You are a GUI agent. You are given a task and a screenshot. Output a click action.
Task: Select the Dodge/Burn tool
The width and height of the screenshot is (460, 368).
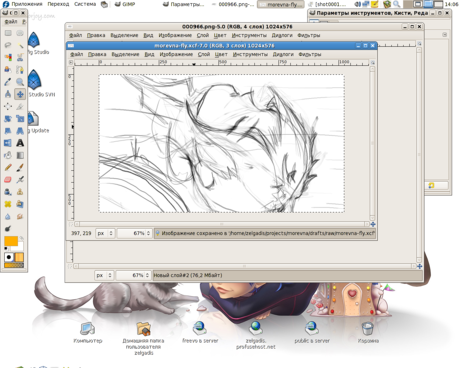point(8,229)
